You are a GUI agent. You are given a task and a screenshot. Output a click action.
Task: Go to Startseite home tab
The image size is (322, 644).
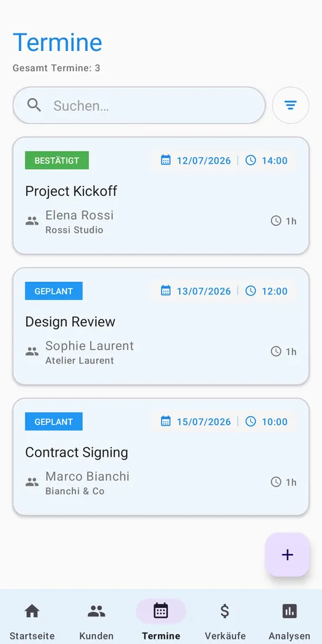pos(32,619)
